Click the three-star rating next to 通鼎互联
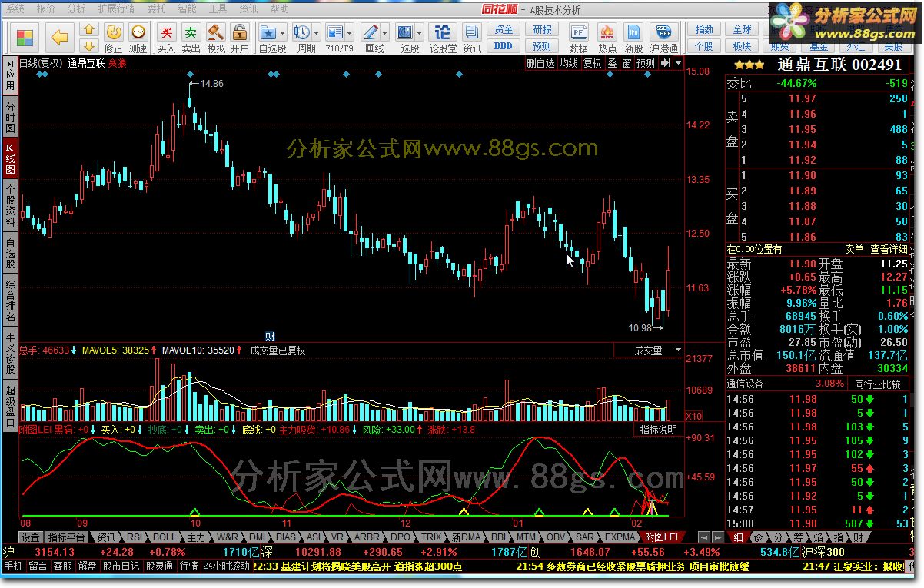 point(750,65)
